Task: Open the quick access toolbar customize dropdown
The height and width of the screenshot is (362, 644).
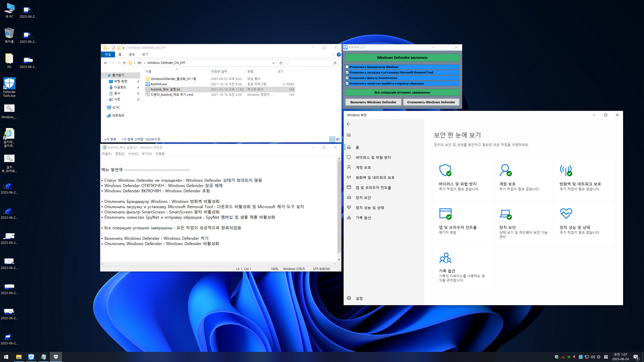Action: pos(123,48)
